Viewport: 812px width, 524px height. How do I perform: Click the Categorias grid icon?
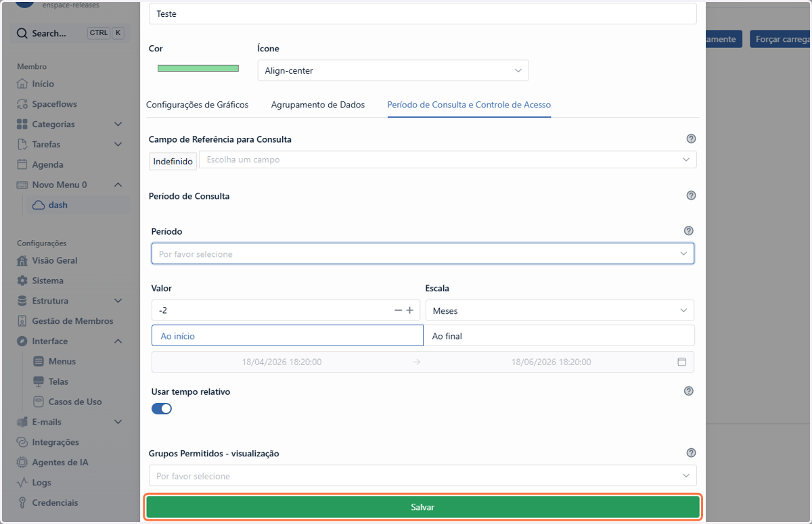22,124
